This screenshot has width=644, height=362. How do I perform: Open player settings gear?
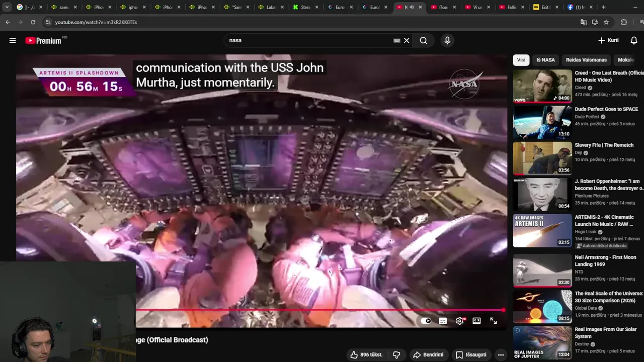[x=460, y=321]
